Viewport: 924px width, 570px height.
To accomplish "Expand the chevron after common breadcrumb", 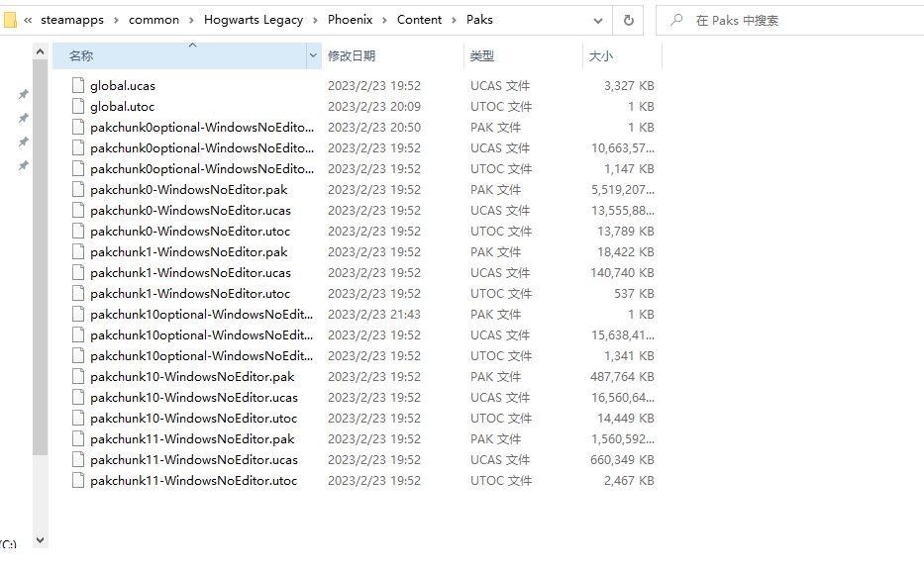I will 191,20.
